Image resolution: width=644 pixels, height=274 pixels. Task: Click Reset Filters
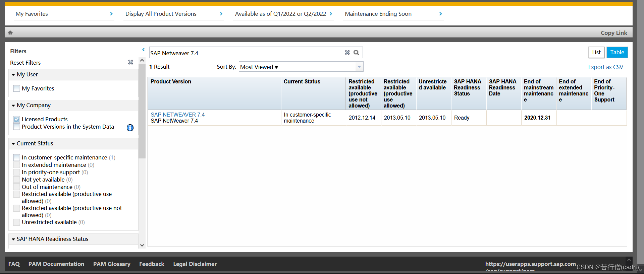tap(25, 63)
